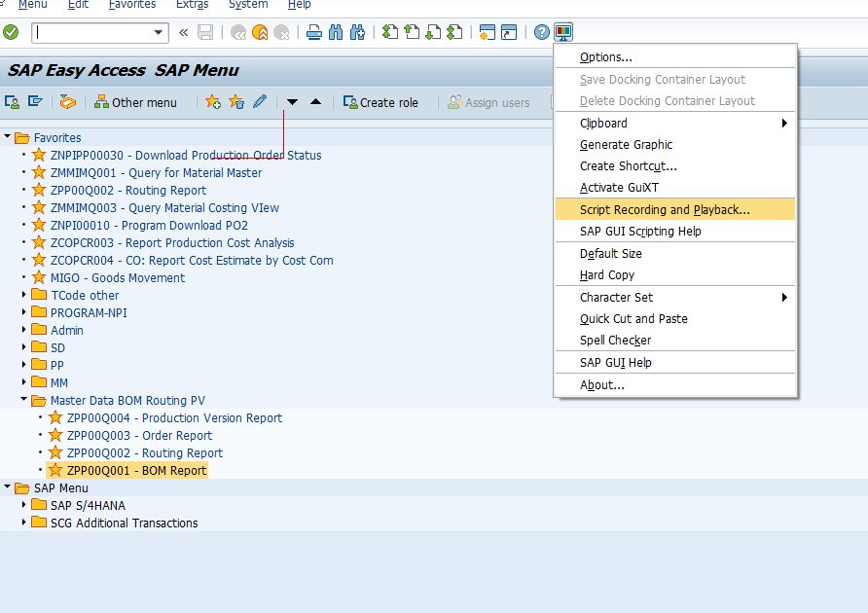Click the Generate Shortcut icon
Viewport: 868px width, 613px height.
click(x=509, y=33)
